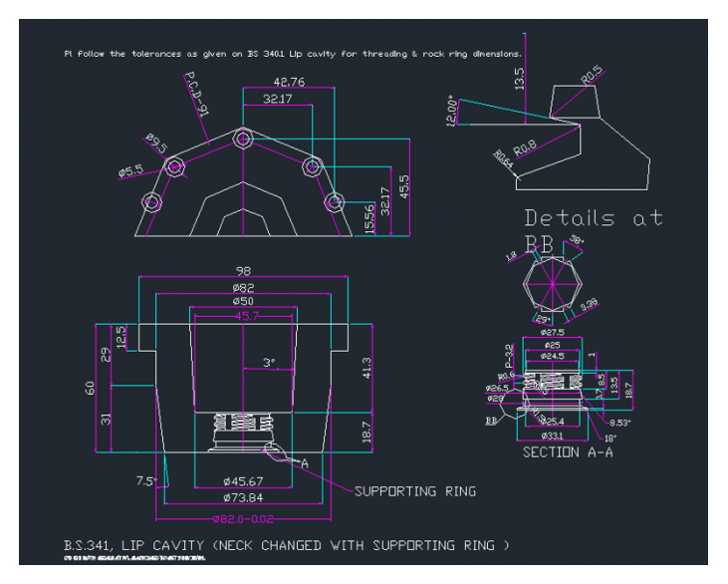This screenshot has width=728, height=584.
Task: Select the P.C.D-91 dimension label
Action: (196, 98)
